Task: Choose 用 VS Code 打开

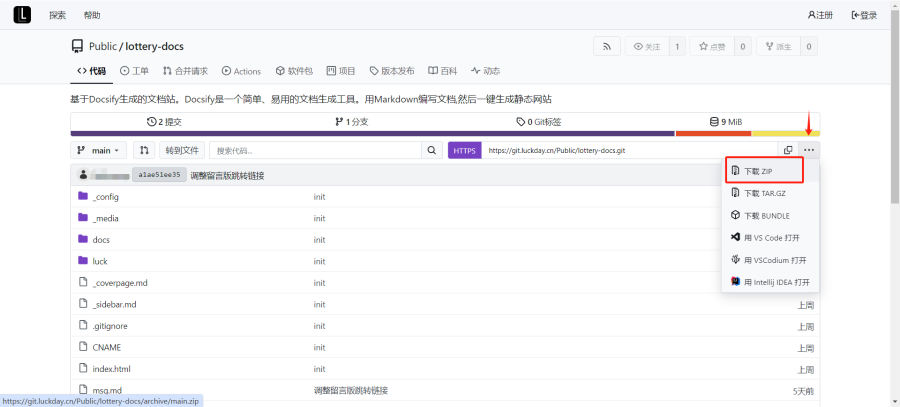Action: [770, 238]
